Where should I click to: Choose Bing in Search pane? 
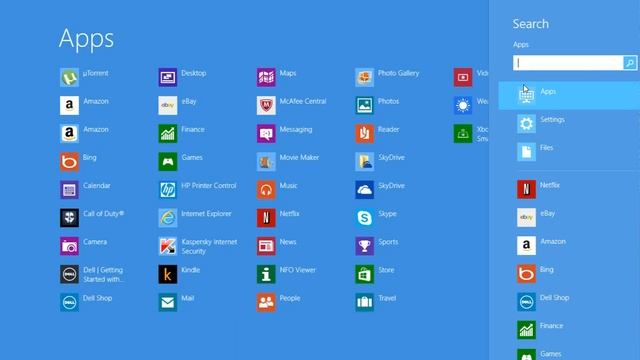tap(569, 273)
